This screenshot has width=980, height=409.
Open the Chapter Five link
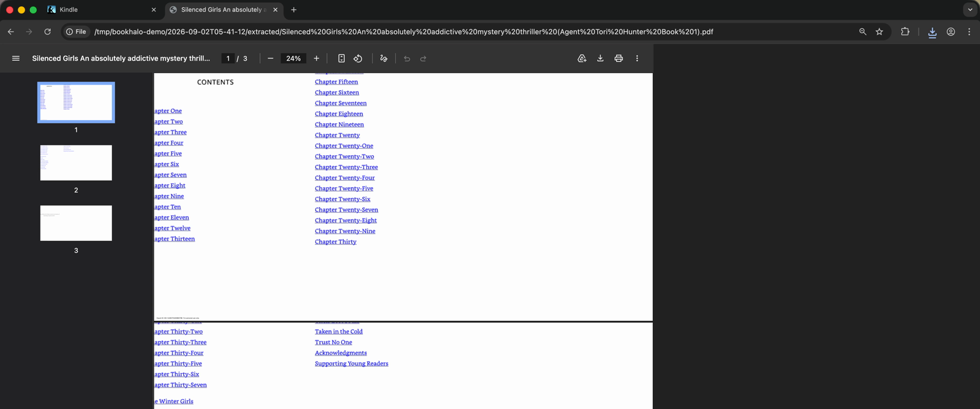168,153
